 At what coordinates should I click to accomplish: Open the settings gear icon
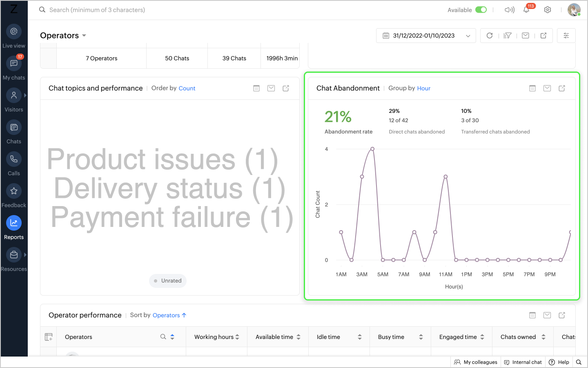(x=548, y=10)
